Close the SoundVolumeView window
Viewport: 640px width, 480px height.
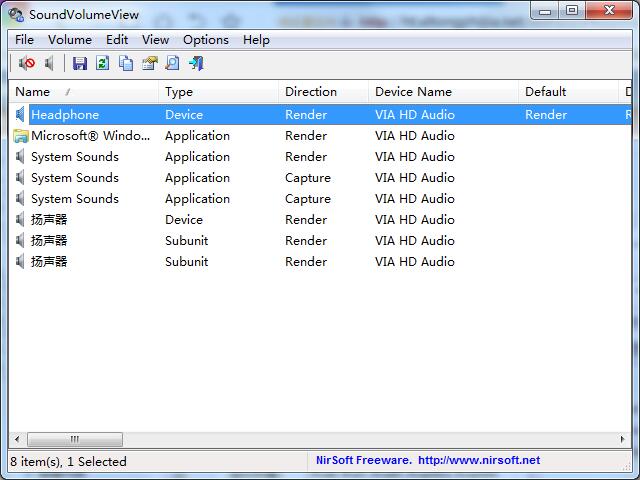(x=609, y=11)
